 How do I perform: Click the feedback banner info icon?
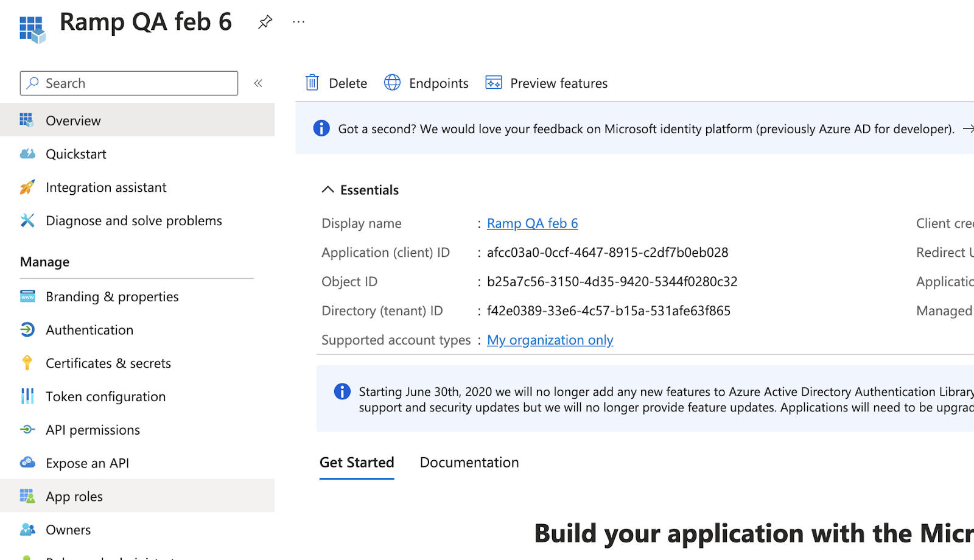[x=321, y=128]
